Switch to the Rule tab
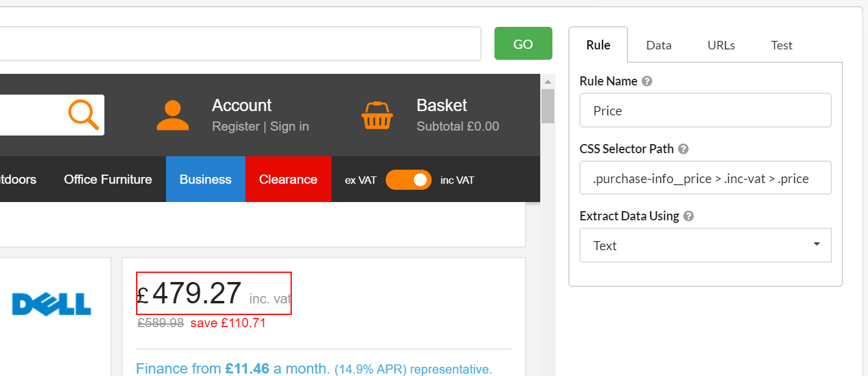Viewport: 868px width, 376px height. tap(598, 45)
